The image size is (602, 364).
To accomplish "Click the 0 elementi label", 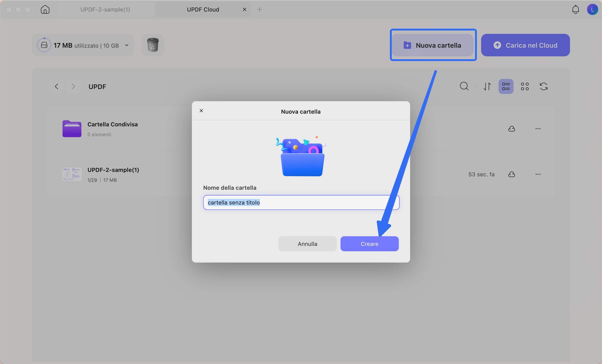I will pyautogui.click(x=99, y=134).
